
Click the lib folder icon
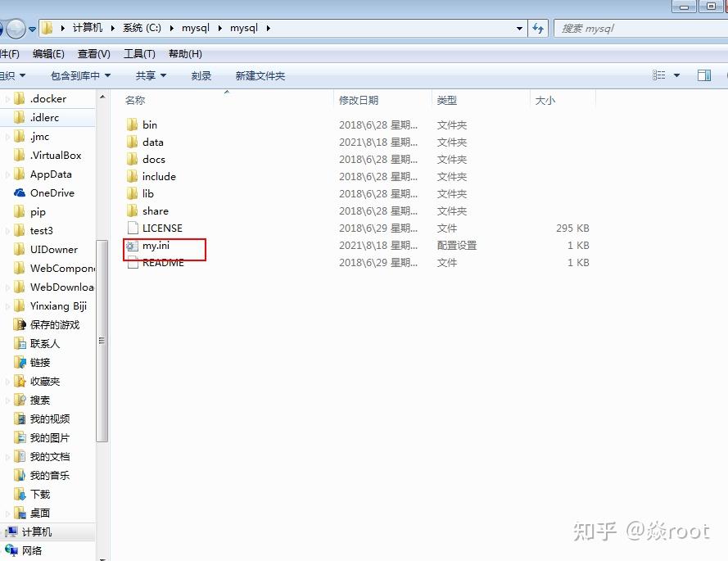click(133, 193)
